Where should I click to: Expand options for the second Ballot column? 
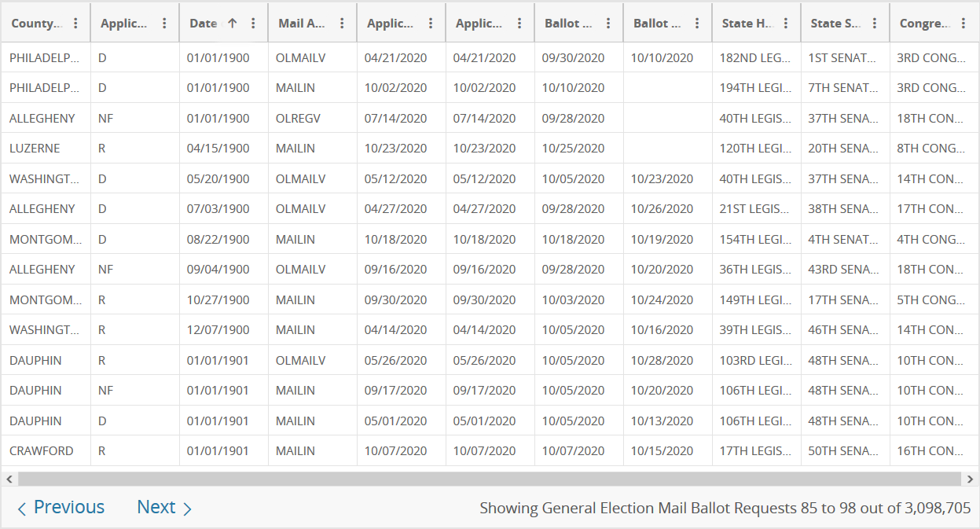(697, 24)
